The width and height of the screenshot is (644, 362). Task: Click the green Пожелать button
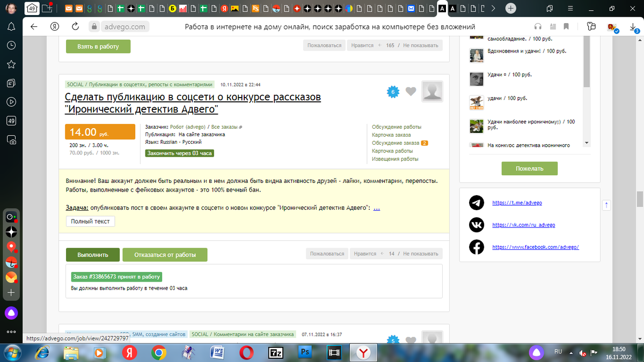click(x=530, y=168)
